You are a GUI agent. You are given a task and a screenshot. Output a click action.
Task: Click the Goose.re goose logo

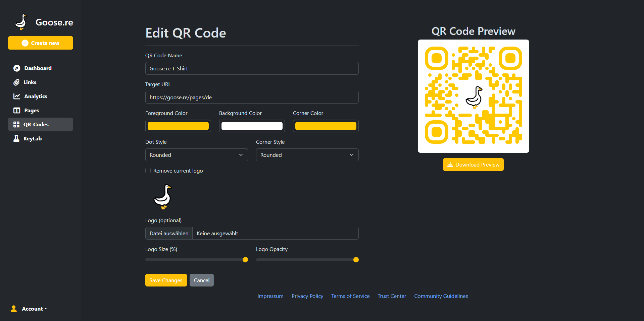[x=21, y=21]
